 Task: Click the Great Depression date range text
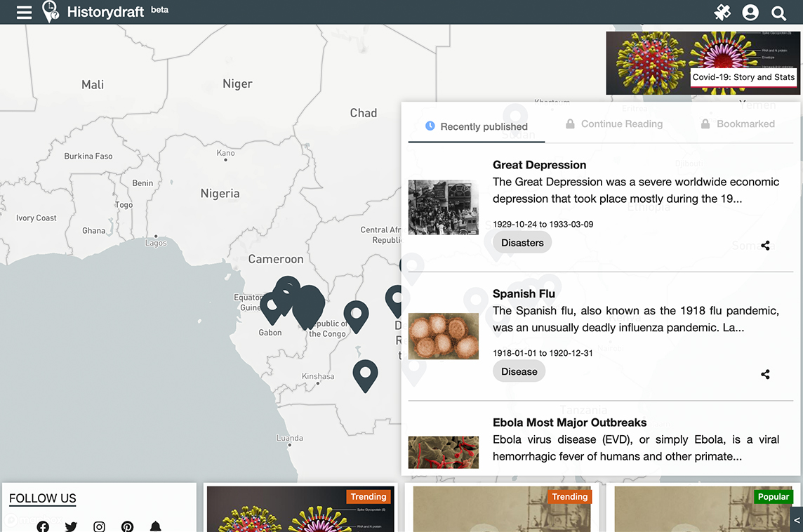point(543,225)
